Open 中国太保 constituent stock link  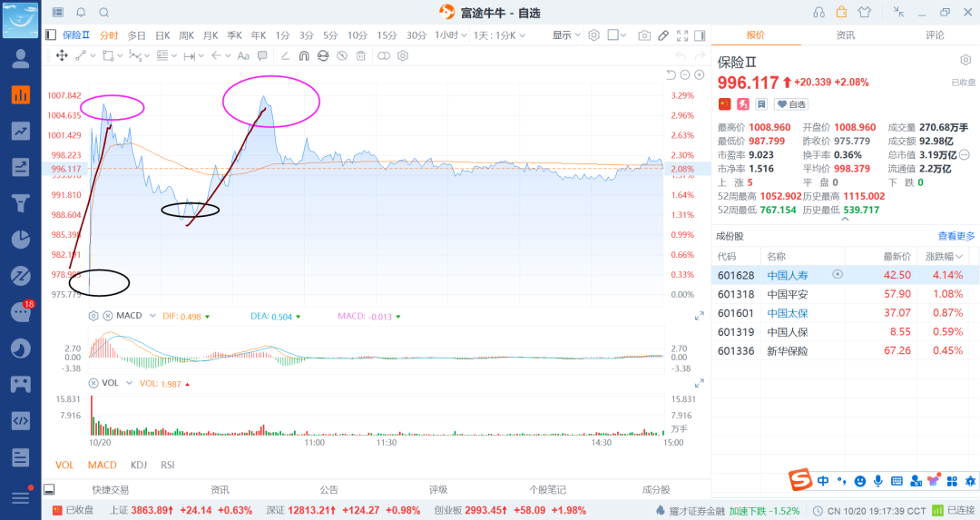pos(788,313)
